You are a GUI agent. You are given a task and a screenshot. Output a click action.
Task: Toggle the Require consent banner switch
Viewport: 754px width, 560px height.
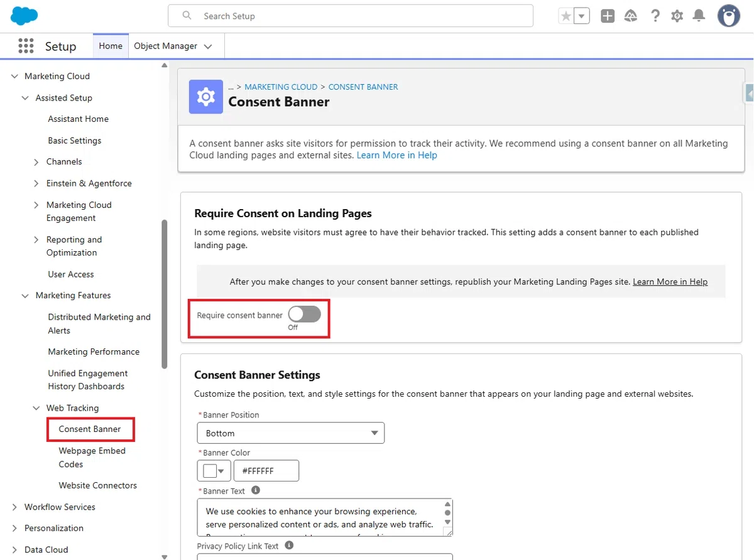305,315
